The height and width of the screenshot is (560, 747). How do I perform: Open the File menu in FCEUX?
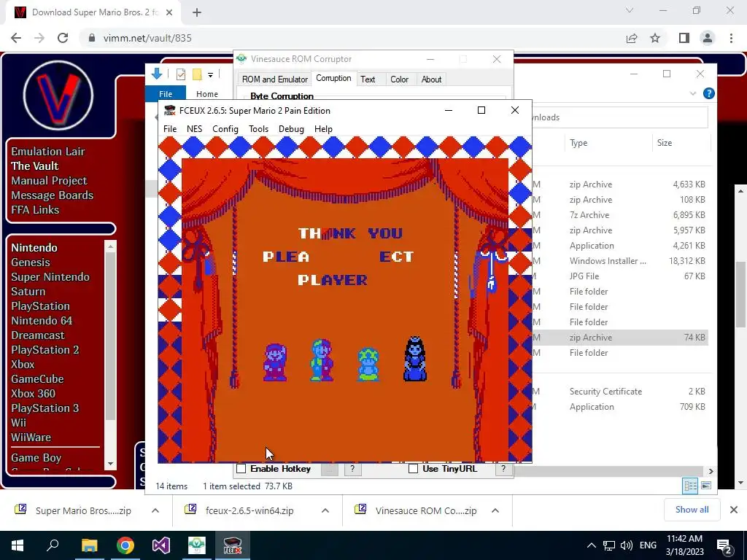tap(169, 129)
